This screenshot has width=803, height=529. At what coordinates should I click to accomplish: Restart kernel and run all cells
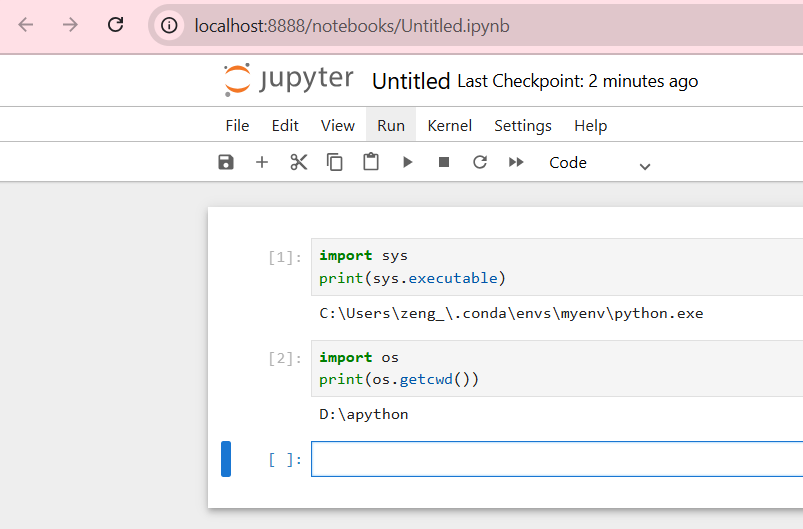516,162
